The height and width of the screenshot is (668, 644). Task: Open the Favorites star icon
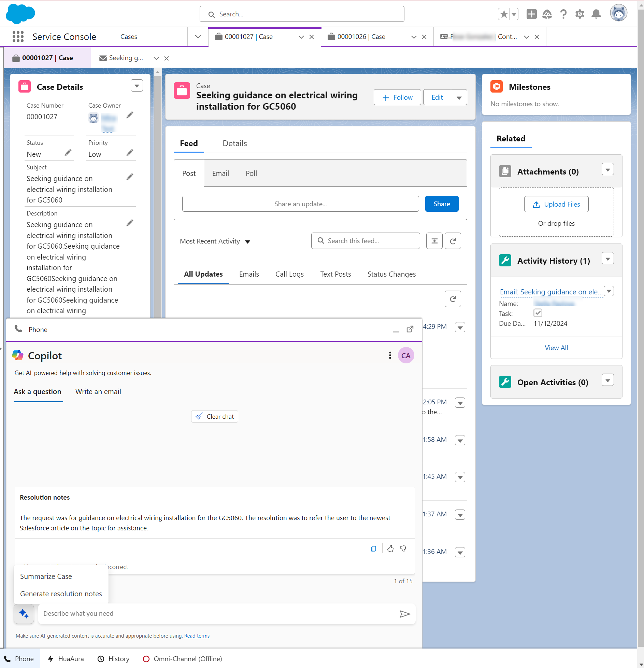pos(504,14)
